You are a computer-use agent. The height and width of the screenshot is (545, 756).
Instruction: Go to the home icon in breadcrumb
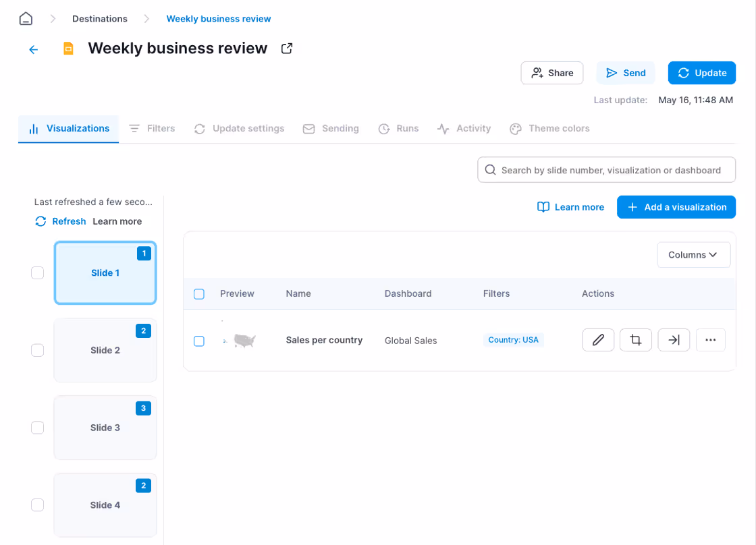tap(26, 19)
